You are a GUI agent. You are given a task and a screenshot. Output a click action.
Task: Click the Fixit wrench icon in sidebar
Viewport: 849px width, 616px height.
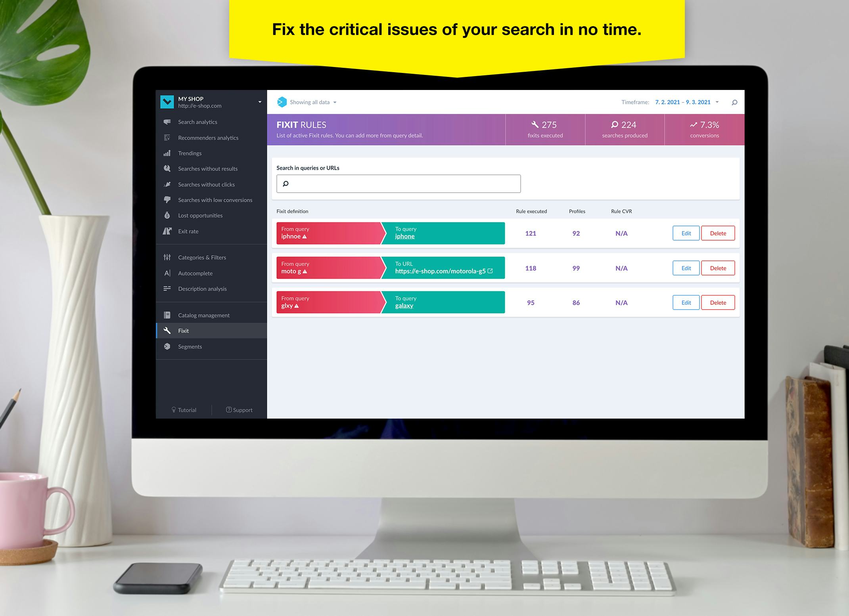point(169,331)
